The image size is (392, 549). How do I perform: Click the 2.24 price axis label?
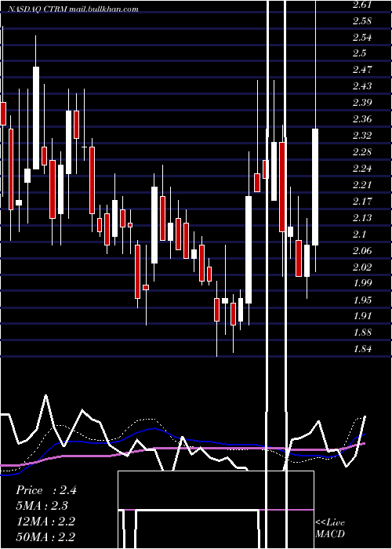pos(362,169)
